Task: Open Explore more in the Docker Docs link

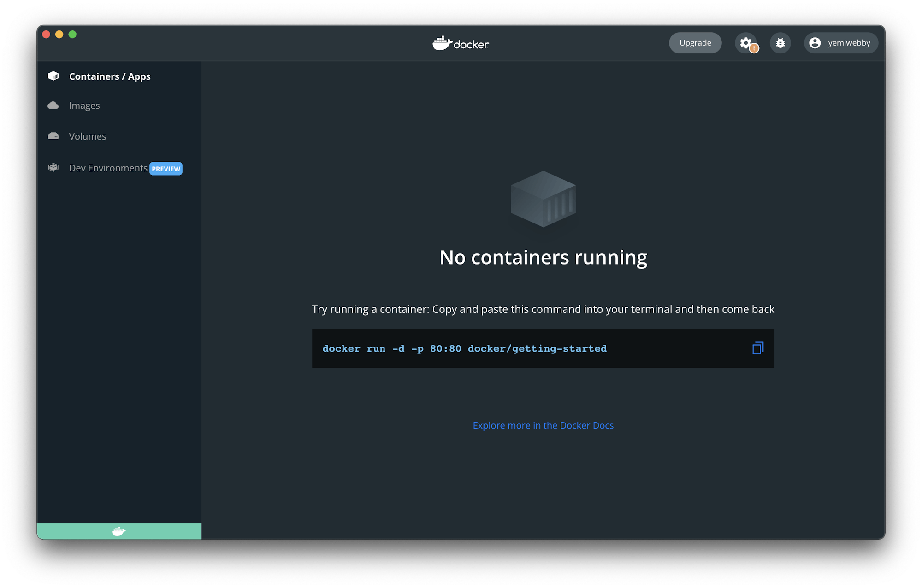Action: (x=543, y=425)
